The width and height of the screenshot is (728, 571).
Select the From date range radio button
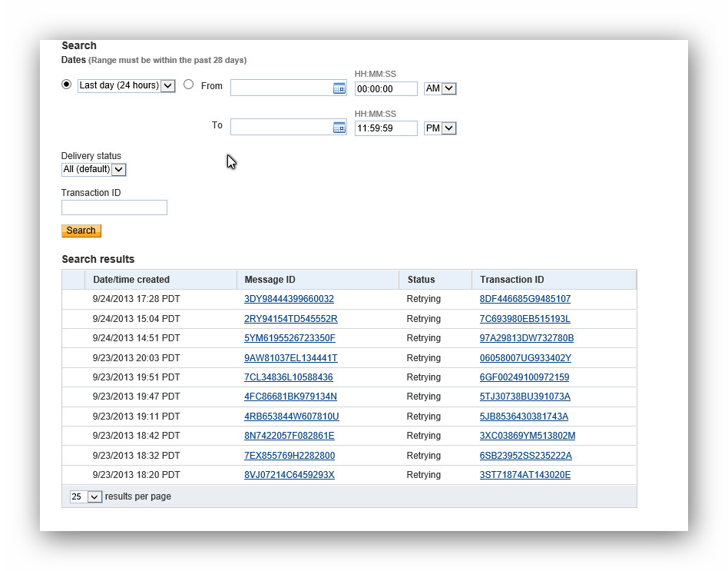coord(189,85)
